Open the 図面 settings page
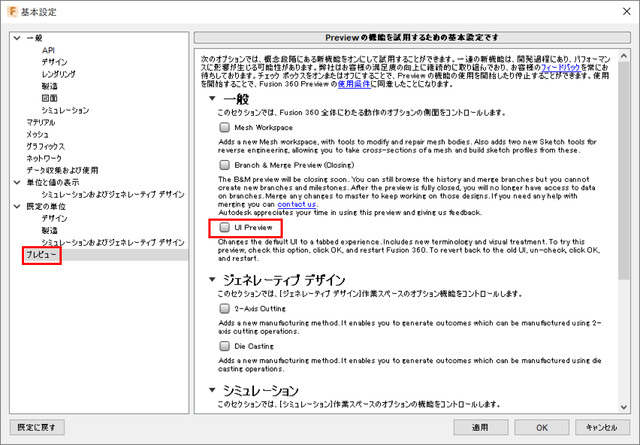 [x=49, y=98]
